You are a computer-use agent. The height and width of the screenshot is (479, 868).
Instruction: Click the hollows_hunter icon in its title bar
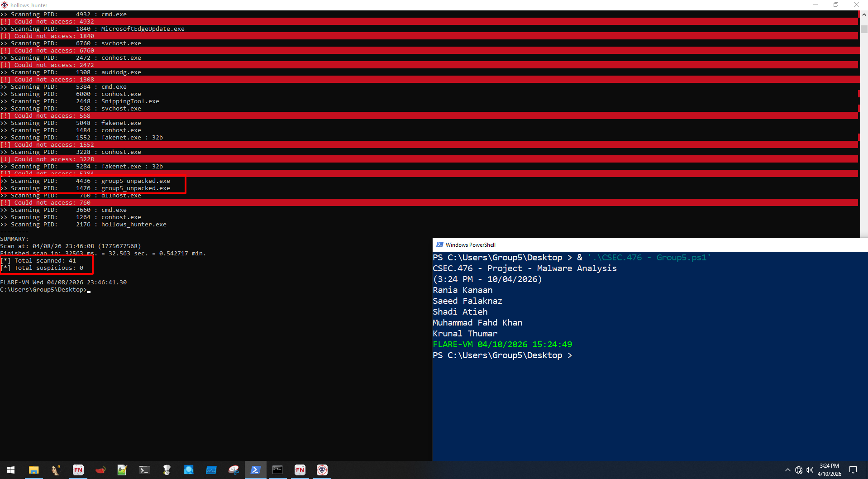pos(4,5)
